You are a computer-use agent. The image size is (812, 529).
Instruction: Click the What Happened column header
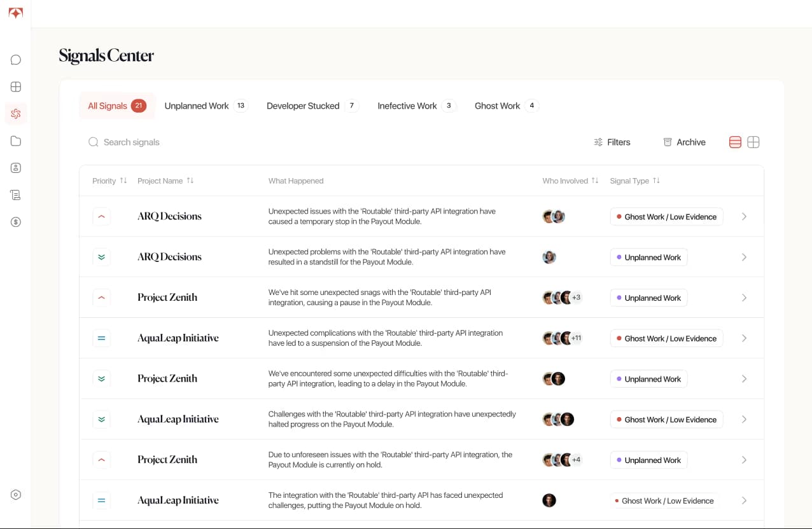tap(296, 181)
